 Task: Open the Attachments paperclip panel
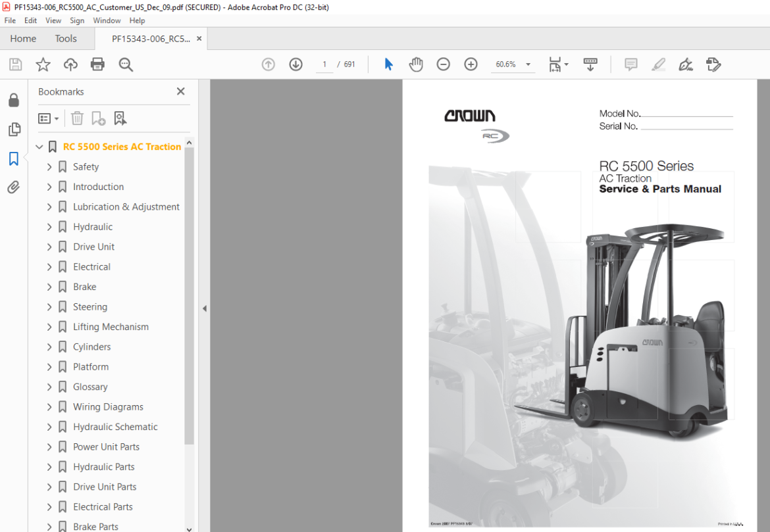coord(14,187)
